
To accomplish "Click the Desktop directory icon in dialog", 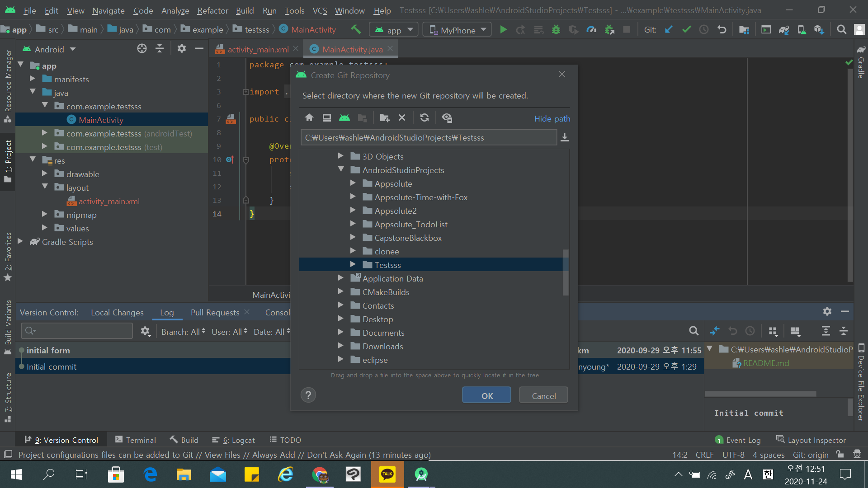I will point(327,118).
